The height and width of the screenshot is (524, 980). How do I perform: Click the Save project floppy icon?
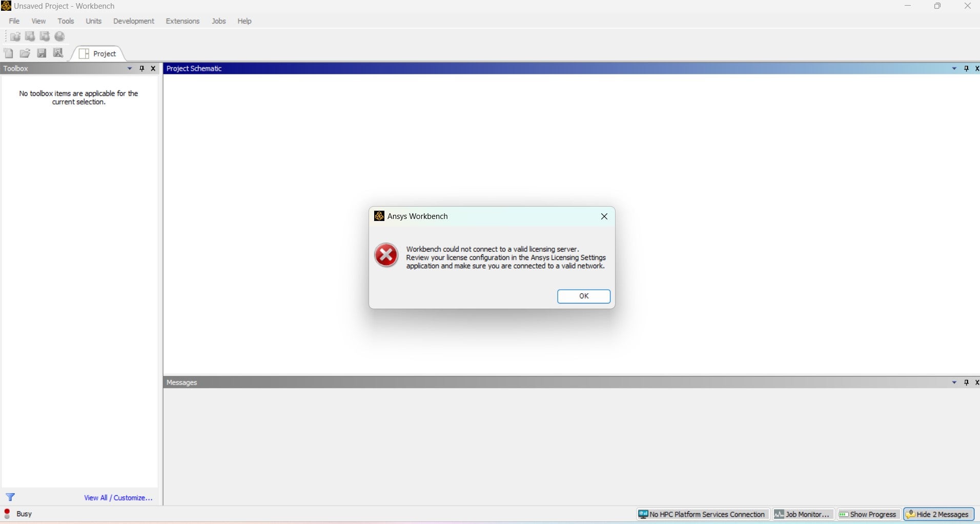point(42,53)
